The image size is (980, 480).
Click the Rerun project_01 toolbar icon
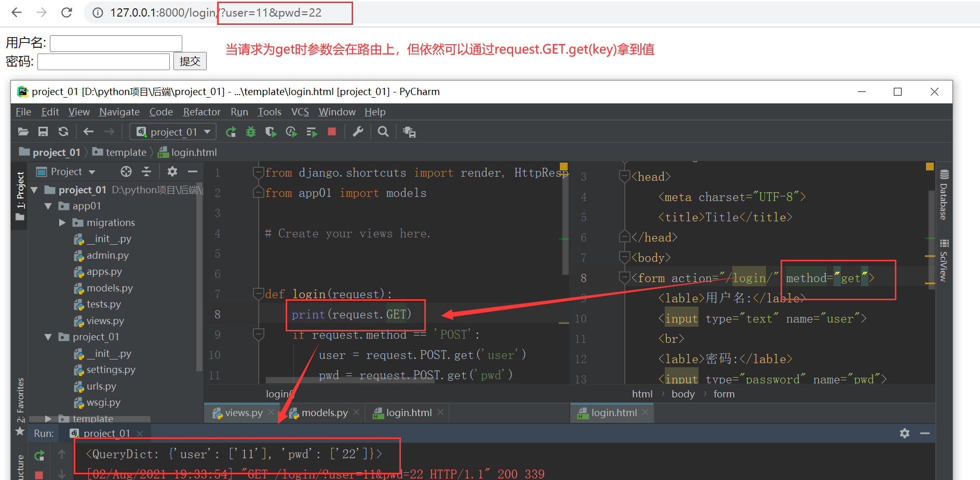[231, 132]
